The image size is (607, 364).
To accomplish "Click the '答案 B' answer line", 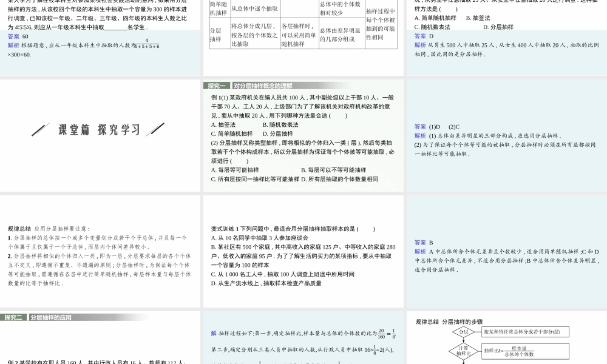I will click(x=424, y=243).
